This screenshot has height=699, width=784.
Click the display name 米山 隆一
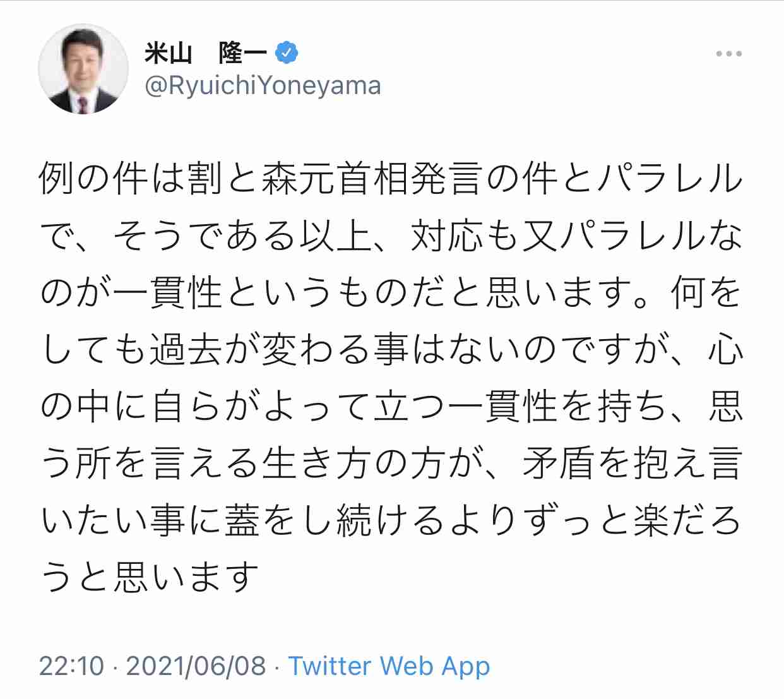pos(205,53)
